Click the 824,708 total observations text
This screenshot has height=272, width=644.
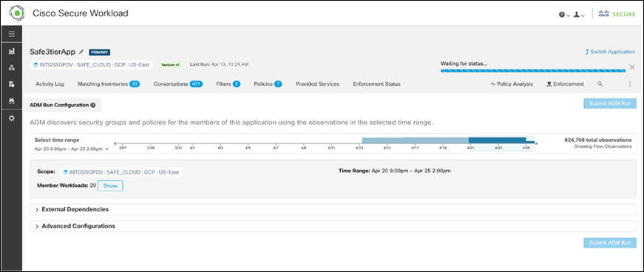click(x=598, y=140)
